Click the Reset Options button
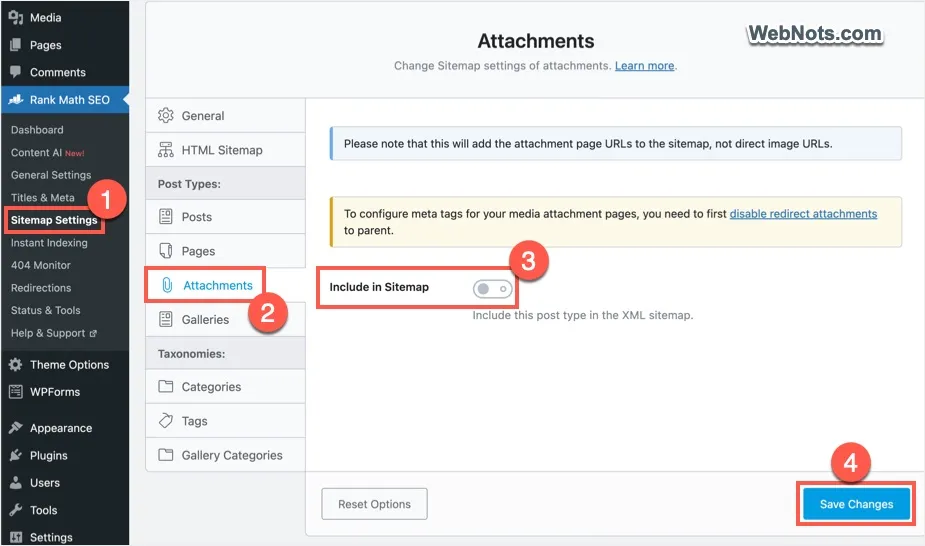 (x=374, y=505)
